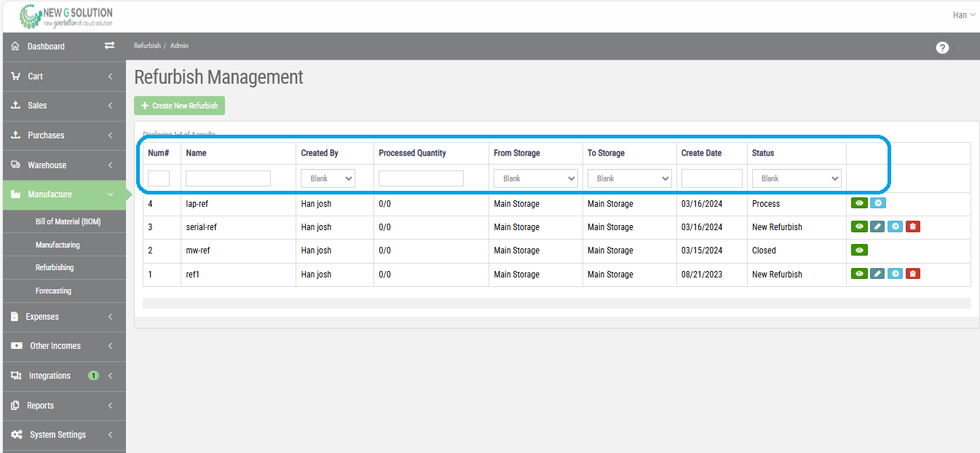Open the Manufacturing submenu item
This screenshot has height=453, width=980.
click(x=58, y=245)
